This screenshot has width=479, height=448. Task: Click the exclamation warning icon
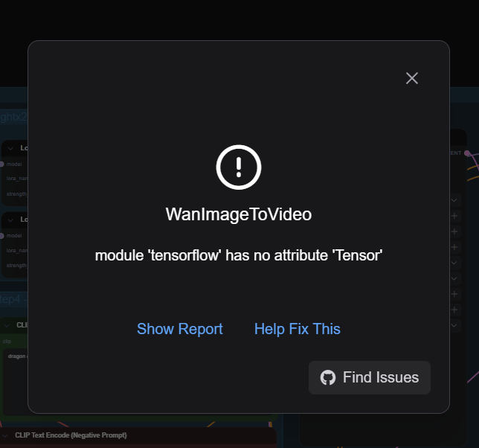[239, 167]
